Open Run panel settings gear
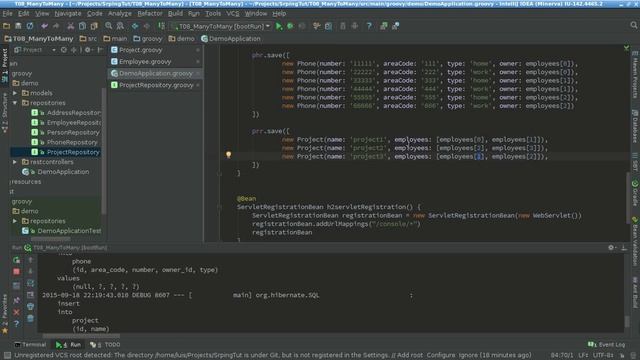This screenshot has height=360, width=640. (611, 247)
